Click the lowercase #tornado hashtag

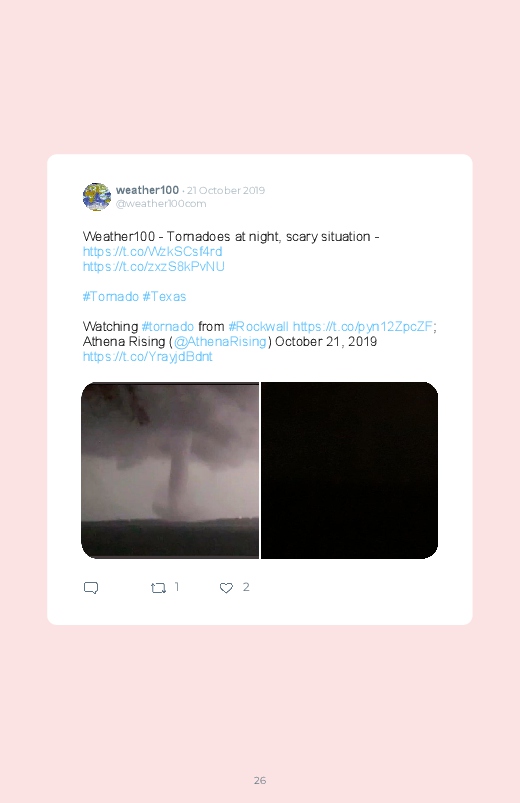pyautogui.click(x=168, y=326)
